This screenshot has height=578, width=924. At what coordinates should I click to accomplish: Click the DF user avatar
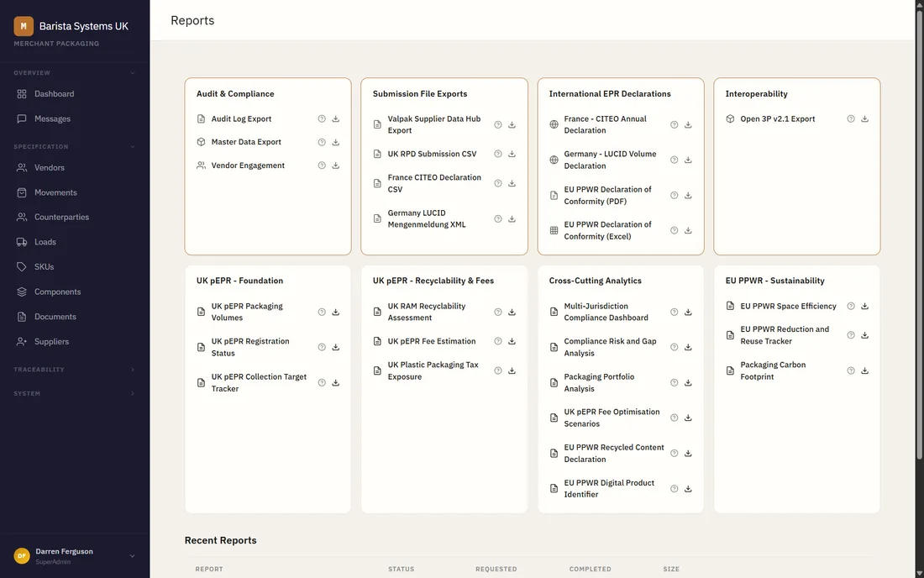pos(22,555)
